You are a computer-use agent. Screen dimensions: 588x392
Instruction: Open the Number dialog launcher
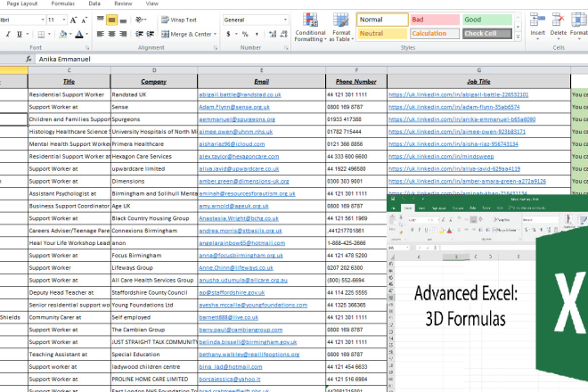286,47
